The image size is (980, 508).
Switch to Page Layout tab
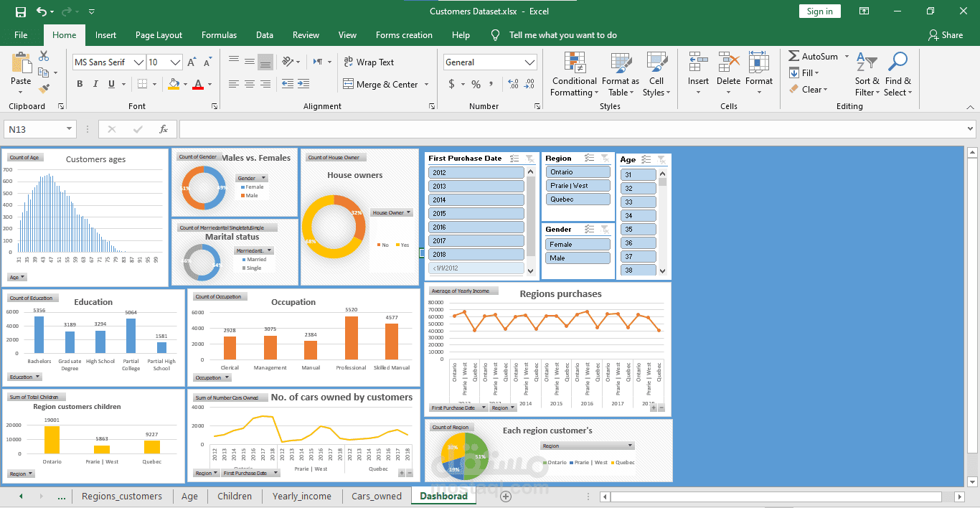[159, 35]
